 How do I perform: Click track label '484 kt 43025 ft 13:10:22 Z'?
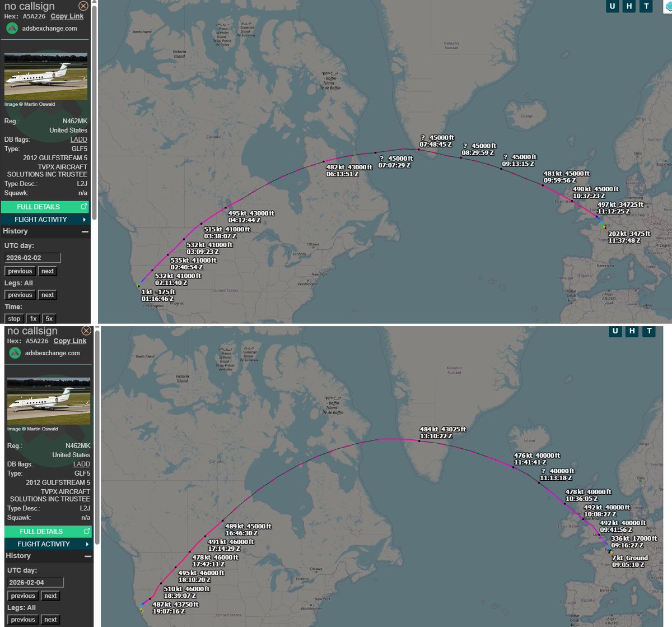tap(443, 433)
